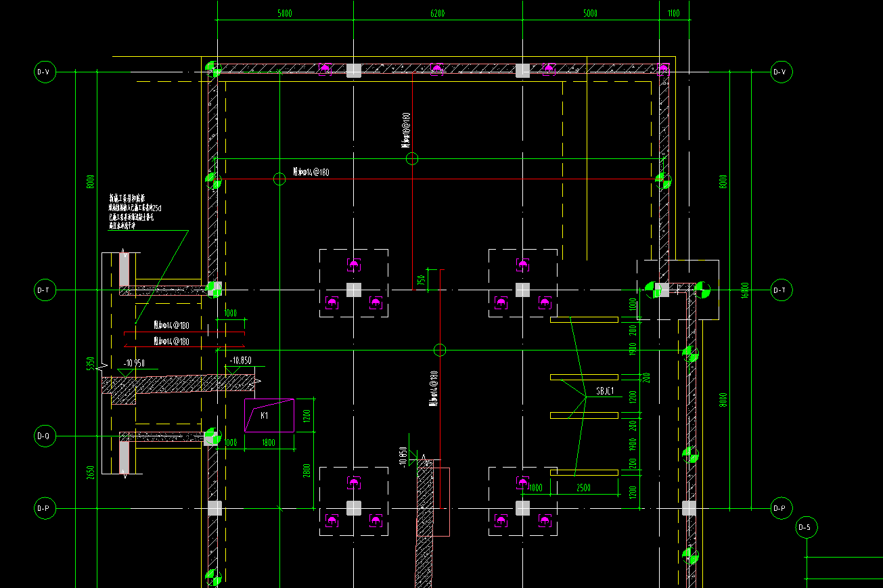Select the 1800 dimension under K1

(x=268, y=443)
